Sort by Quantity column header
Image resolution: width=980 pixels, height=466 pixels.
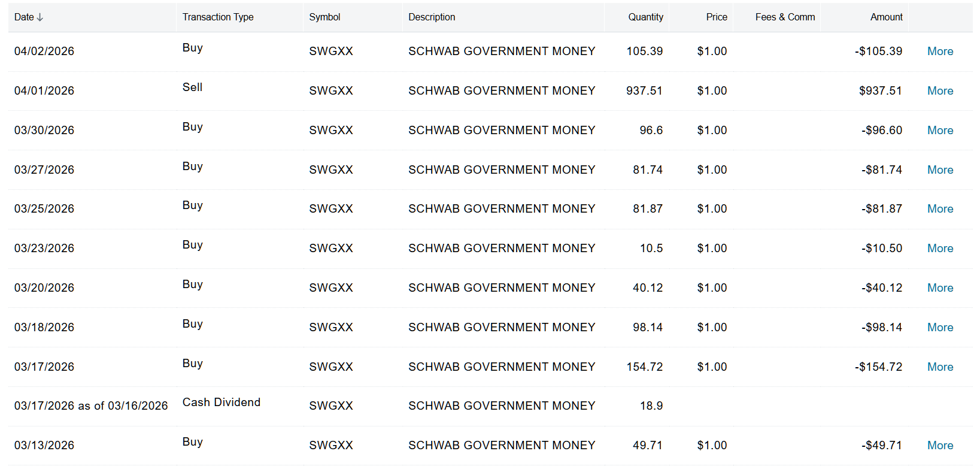(645, 17)
